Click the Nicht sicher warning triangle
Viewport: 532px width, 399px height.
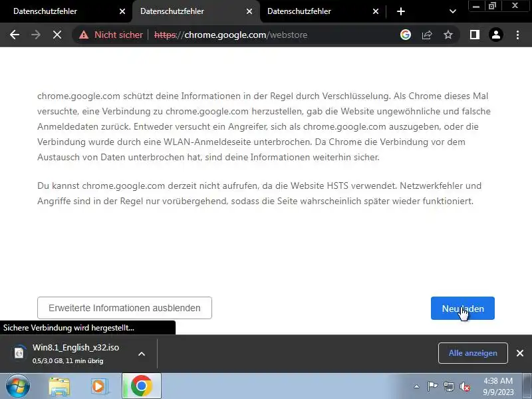[84, 35]
